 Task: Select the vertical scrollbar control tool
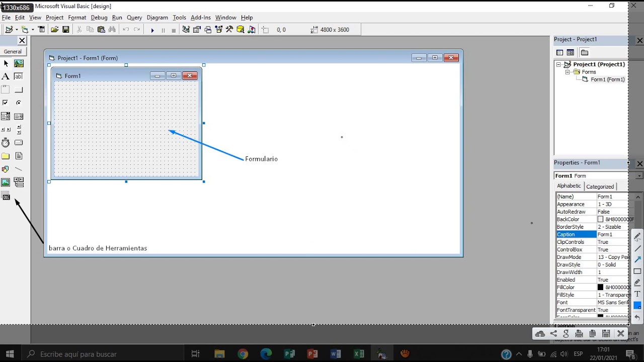coord(19,130)
